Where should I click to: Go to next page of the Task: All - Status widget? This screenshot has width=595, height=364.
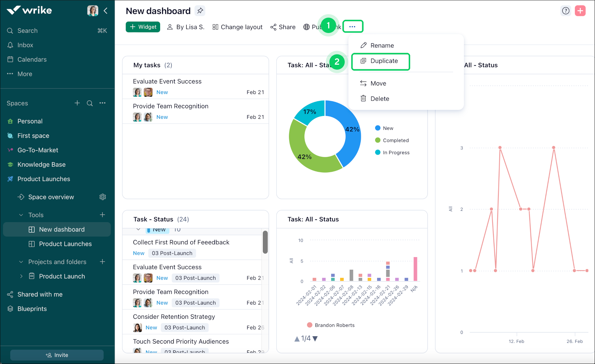click(315, 338)
